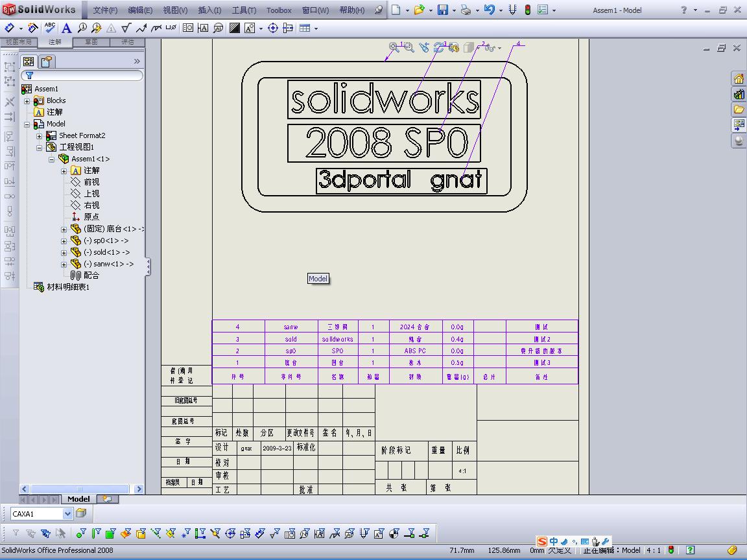This screenshot has width=747, height=560.
Task: Toggle the Filter Edges selection filter
Action: (96, 533)
